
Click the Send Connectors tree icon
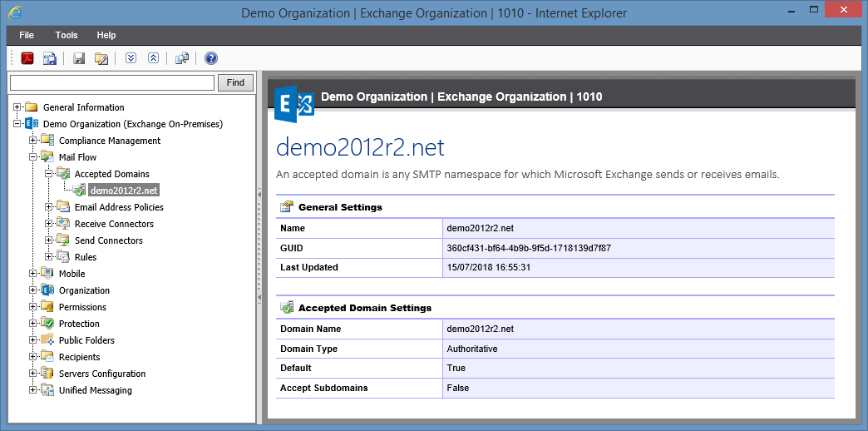point(63,240)
